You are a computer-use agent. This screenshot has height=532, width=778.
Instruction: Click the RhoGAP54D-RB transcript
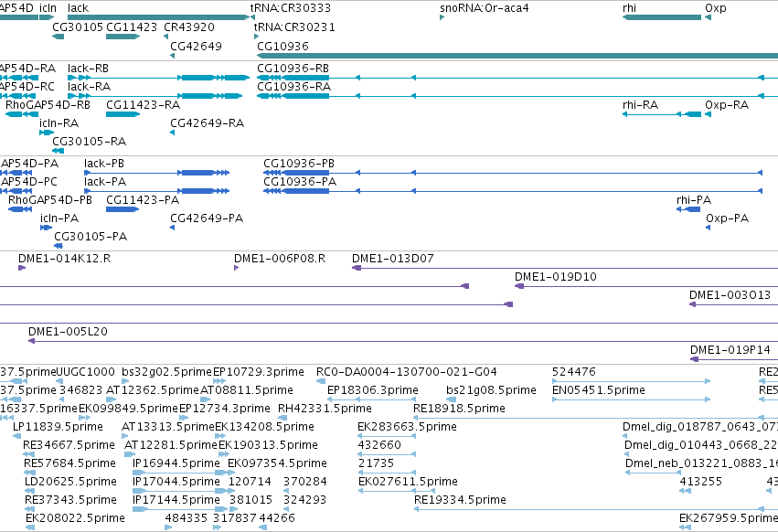(22, 114)
